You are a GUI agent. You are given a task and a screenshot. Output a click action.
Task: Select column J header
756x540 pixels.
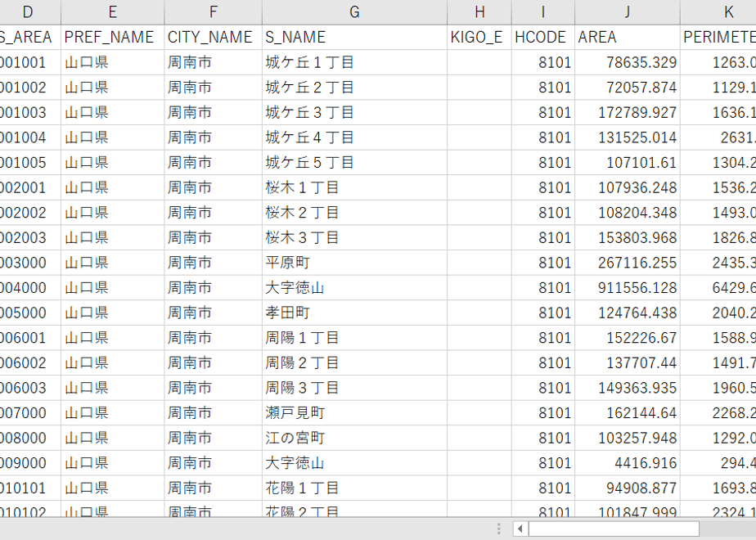click(x=628, y=12)
